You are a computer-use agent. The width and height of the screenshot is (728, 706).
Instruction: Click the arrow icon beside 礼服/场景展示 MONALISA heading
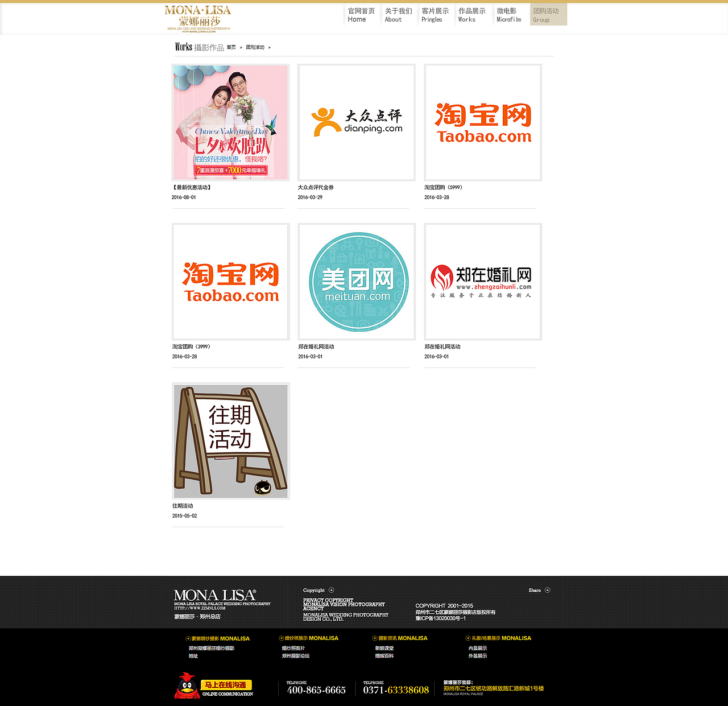coord(468,638)
